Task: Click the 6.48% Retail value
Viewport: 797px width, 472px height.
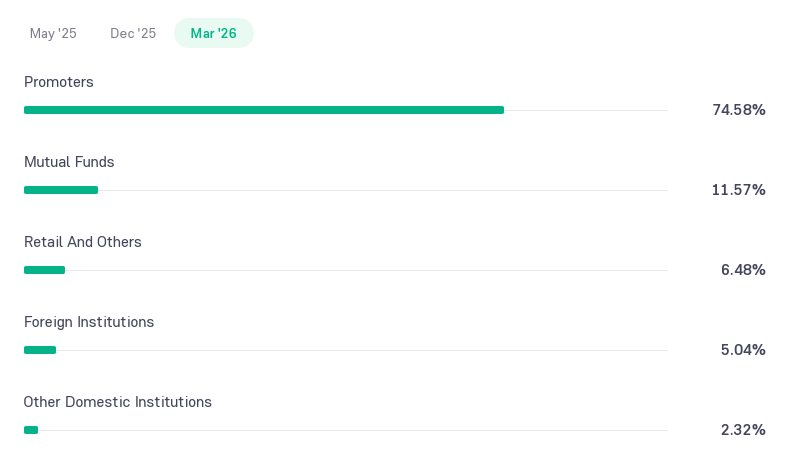Action: [743, 270]
